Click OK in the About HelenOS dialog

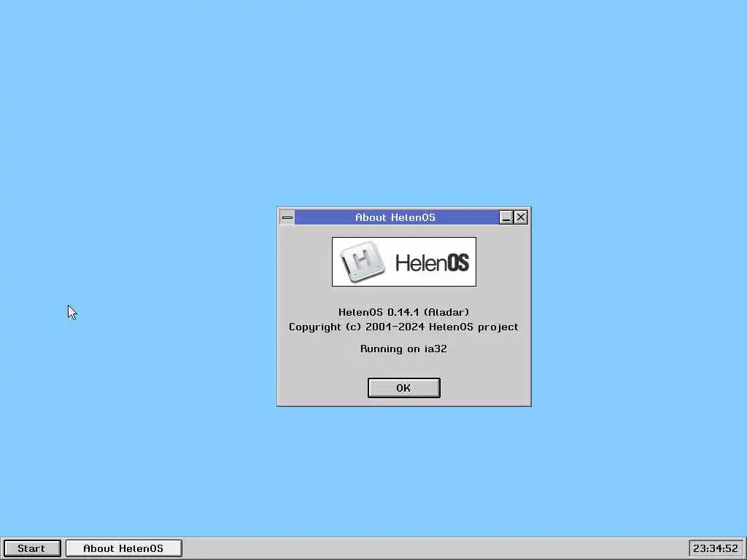click(x=403, y=388)
